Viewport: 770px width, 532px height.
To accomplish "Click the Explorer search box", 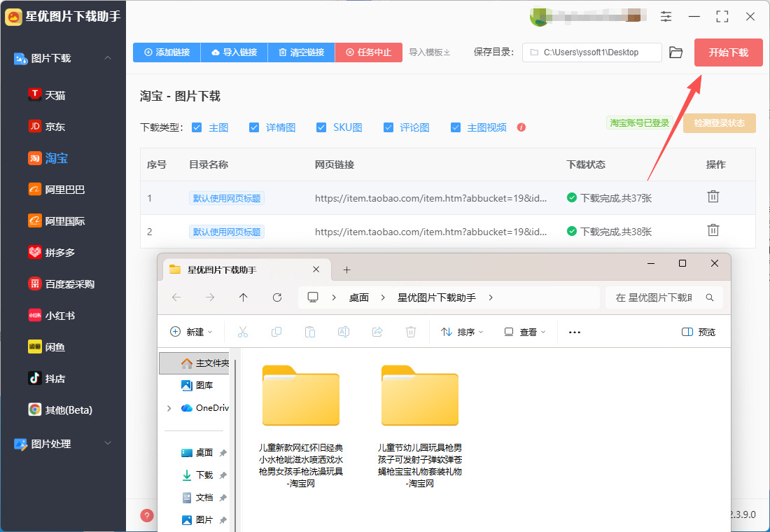I will 664,297.
